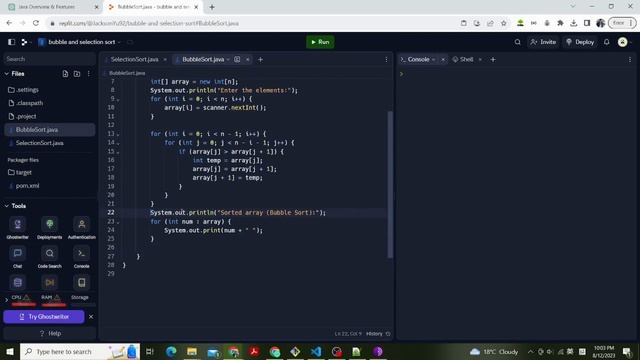Viewport: 640px width, 360px height.
Task: Open the Debugger tool icon
Action: point(49,282)
